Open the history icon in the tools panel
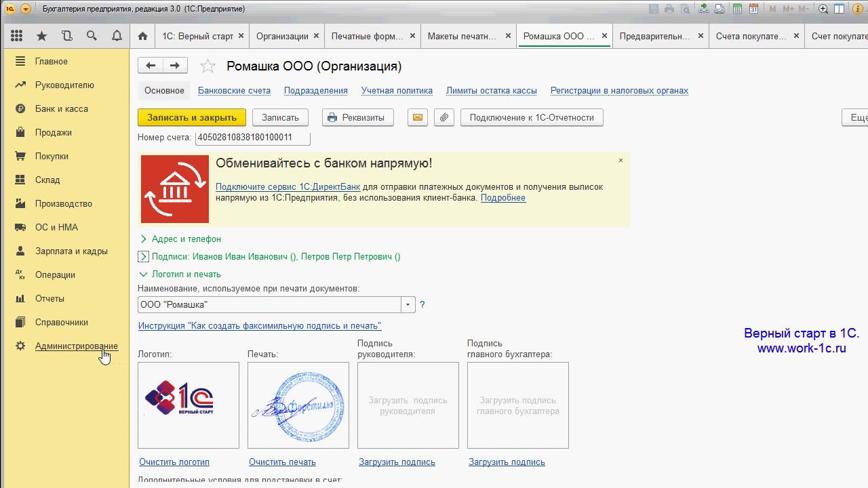This screenshot has width=868, height=488. click(x=66, y=36)
